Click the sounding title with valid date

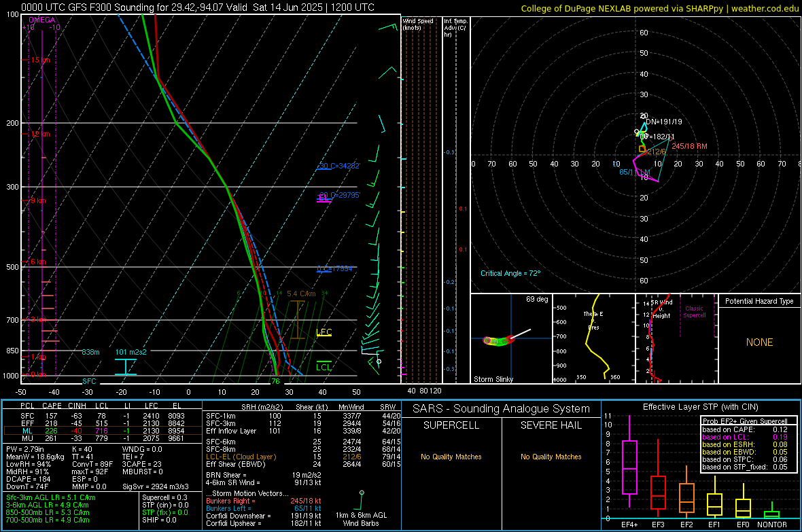[x=197, y=7]
